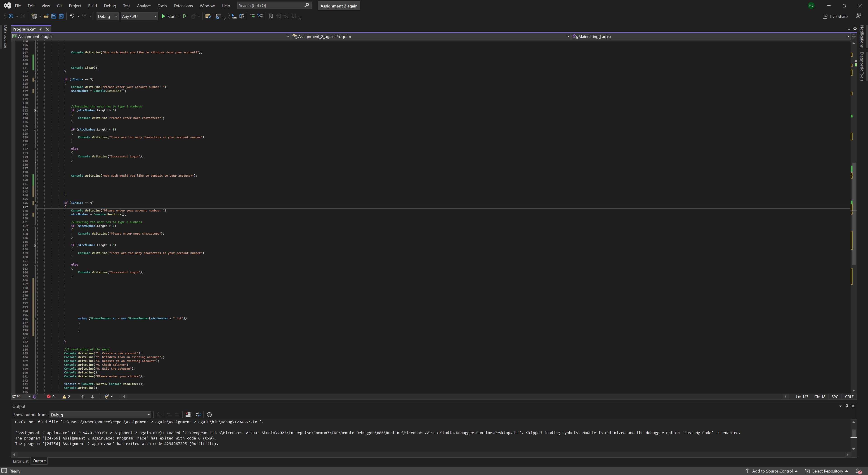
Task: Toggle word wrap in Output panel
Action: click(x=198, y=415)
